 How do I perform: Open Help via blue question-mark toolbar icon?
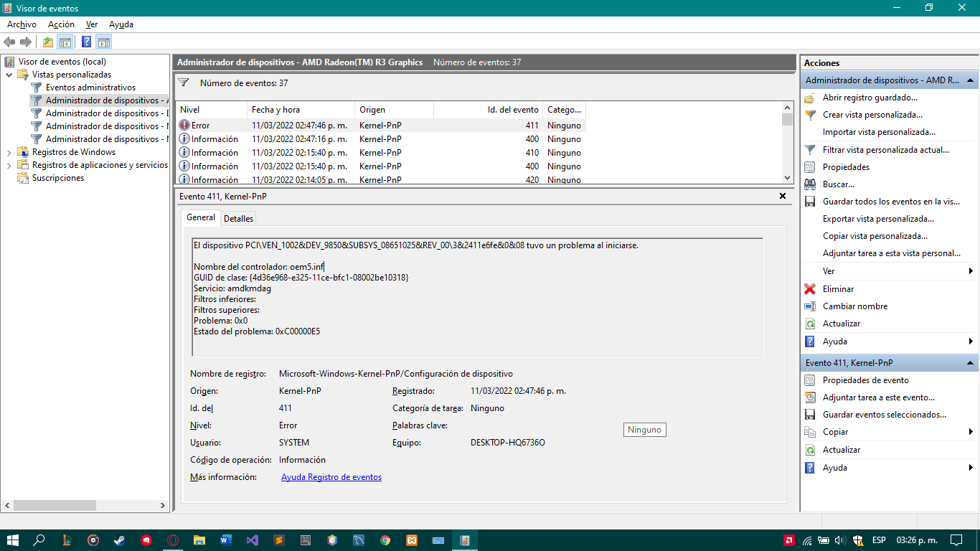87,42
